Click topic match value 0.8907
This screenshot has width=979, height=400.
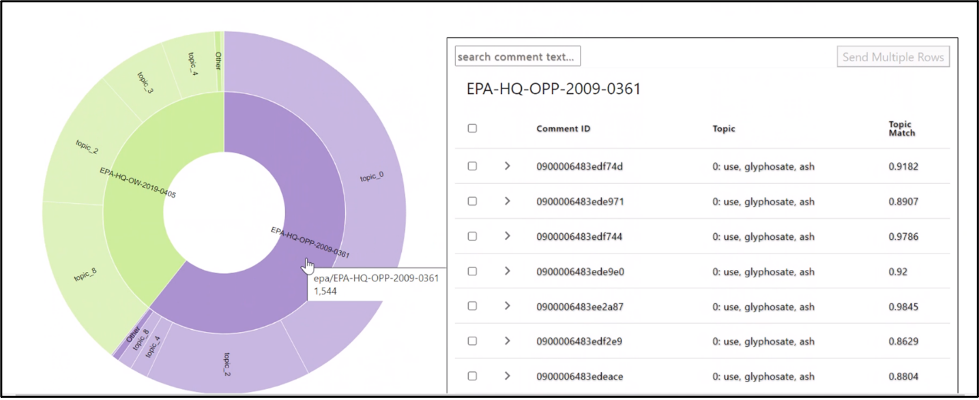[x=903, y=202]
